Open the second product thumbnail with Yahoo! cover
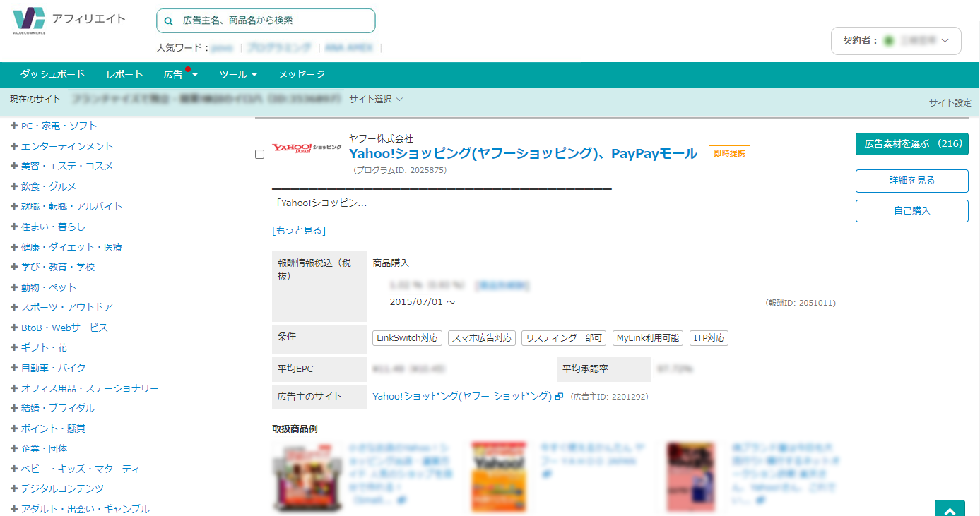The width and height of the screenshot is (980, 516). click(x=498, y=477)
